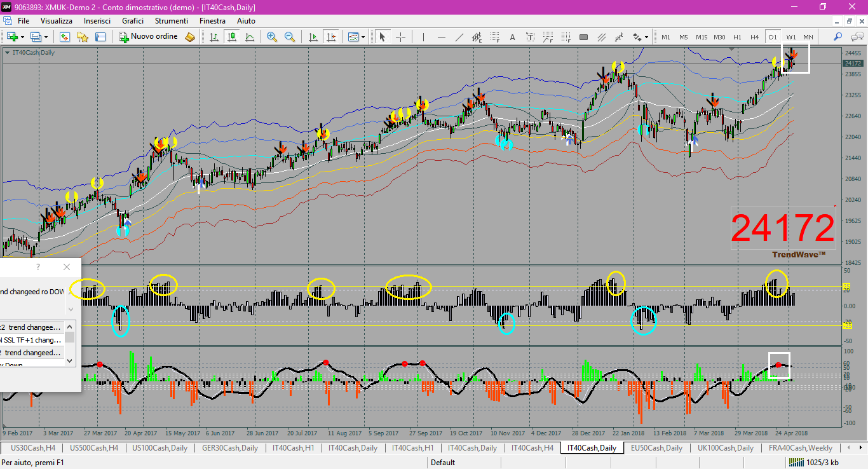This screenshot has width=868, height=469.
Task: Expand the new chart dropdown arrow
Action: coord(22,37)
